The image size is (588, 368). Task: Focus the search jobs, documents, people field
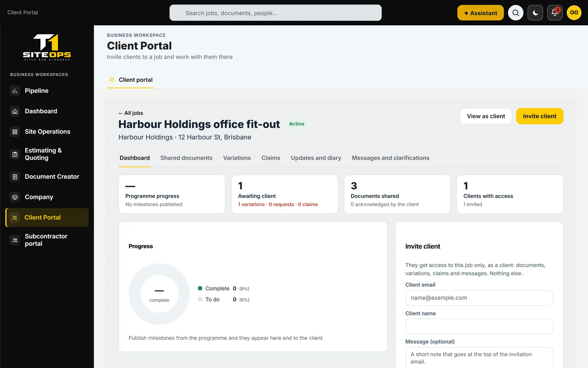click(276, 13)
